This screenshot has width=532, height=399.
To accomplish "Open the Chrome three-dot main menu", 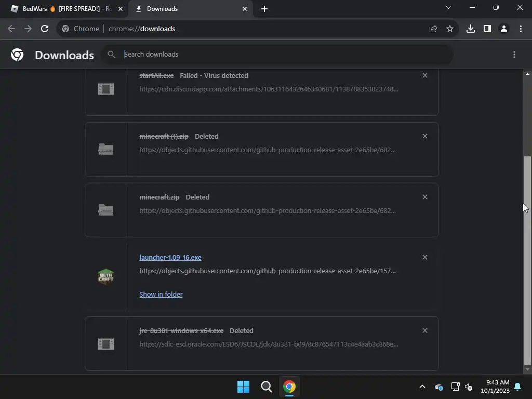I will click(521, 29).
